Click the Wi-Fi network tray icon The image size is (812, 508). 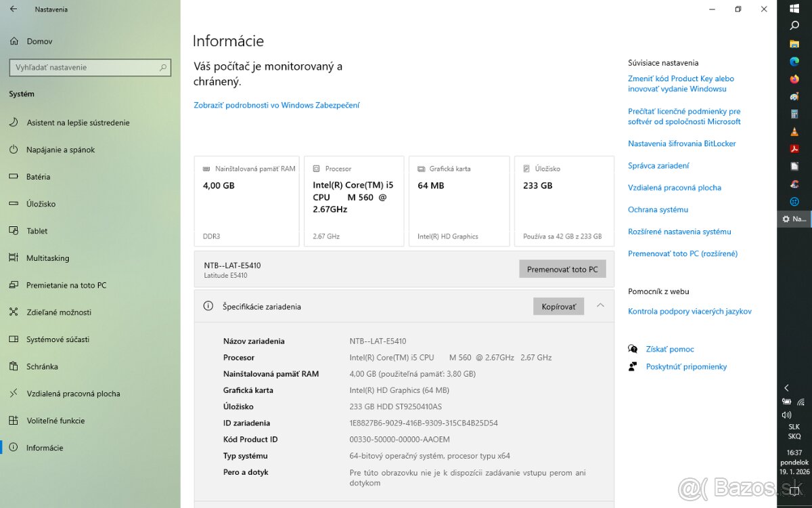[x=801, y=402]
